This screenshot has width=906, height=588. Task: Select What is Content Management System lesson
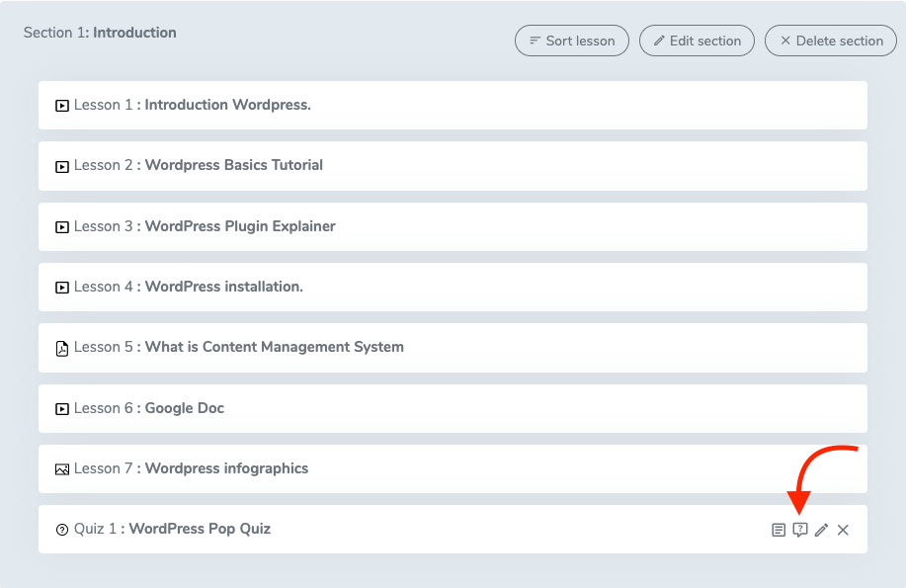click(x=274, y=347)
